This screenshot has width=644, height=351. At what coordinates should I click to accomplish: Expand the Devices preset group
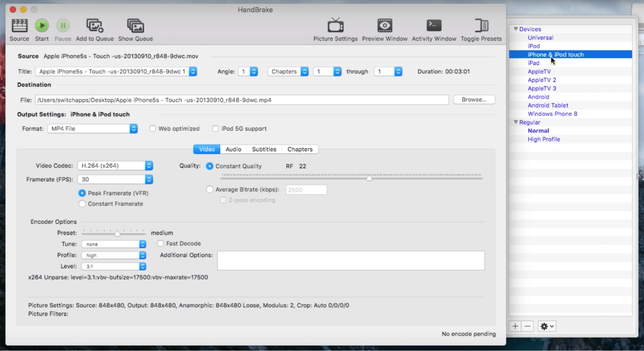click(516, 29)
